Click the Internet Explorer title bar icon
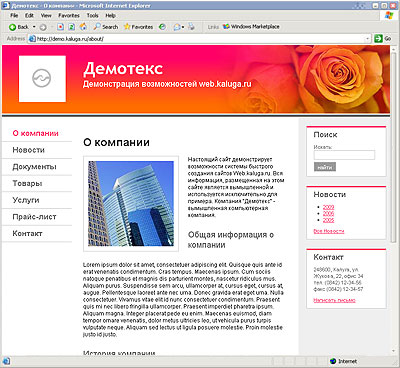Viewport: 400px width, 368px height. 6,5
